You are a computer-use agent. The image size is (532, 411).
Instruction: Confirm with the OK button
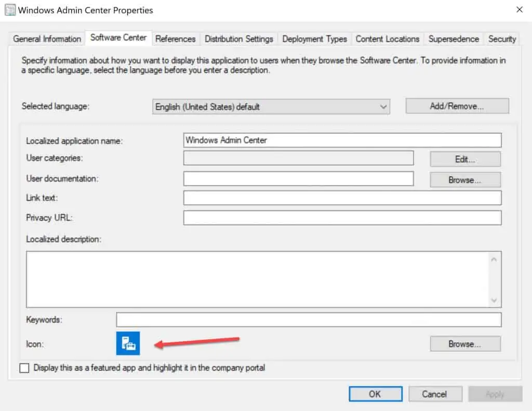(376, 394)
